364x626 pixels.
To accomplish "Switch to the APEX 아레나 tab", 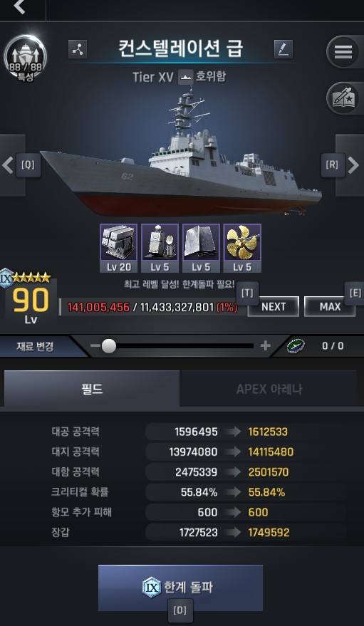I will (x=269, y=389).
